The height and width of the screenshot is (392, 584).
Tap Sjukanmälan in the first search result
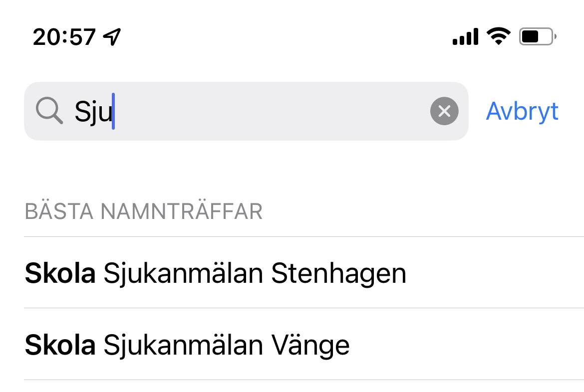pyautogui.click(x=183, y=274)
